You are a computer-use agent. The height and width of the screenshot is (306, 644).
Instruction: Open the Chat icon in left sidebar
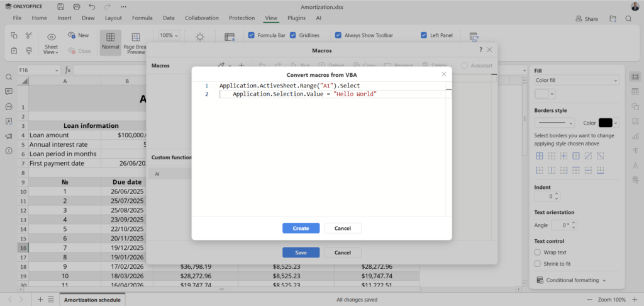pyautogui.click(x=9, y=106)
